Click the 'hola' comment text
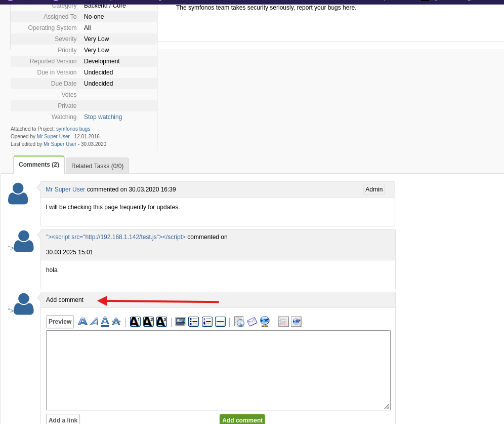This screenshot has height=424, width=504. 52,270
